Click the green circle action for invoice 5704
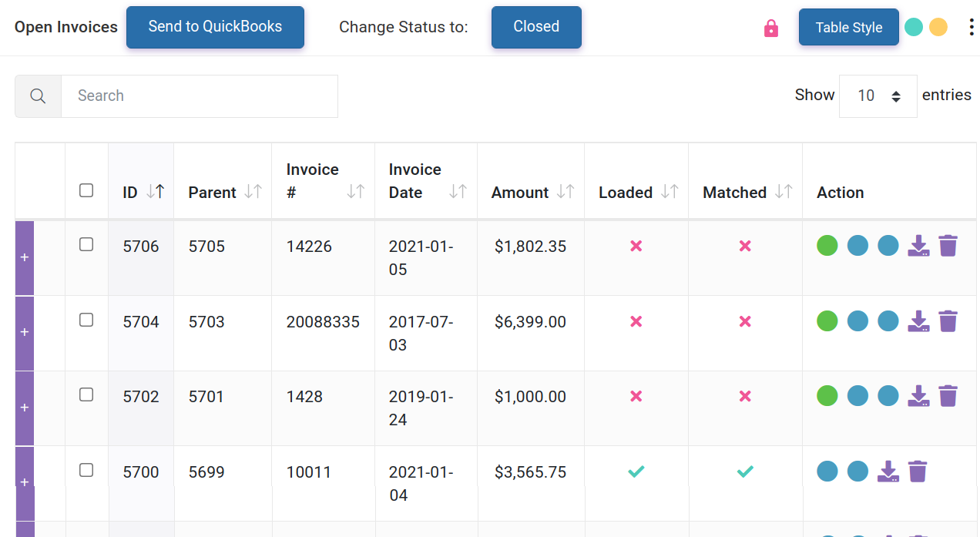 (827, 321)
